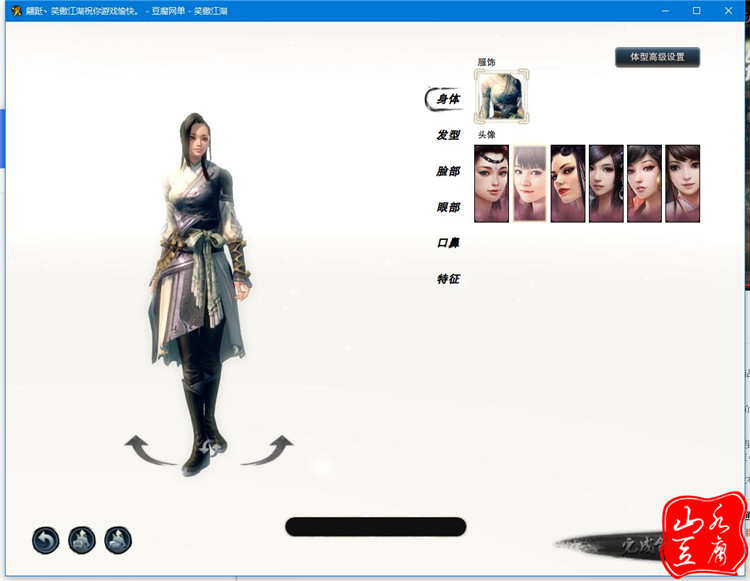Click the 体型高级设置 button

657,57
